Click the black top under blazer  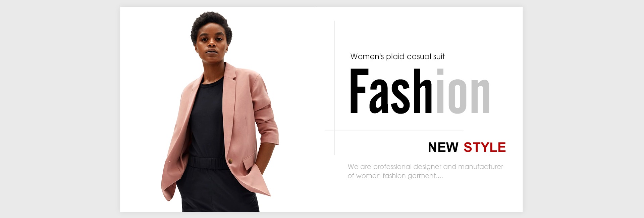click(x=207, y=118)
